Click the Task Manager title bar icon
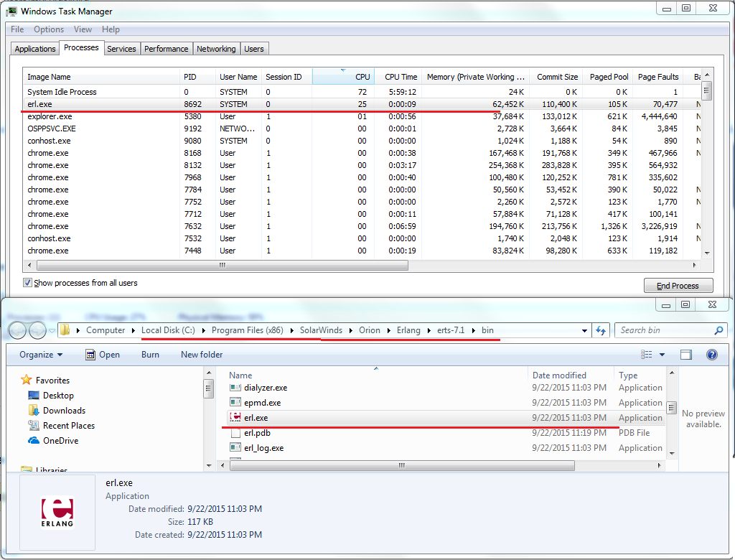The width and height of the screenshot is (735, 560). 11,11
